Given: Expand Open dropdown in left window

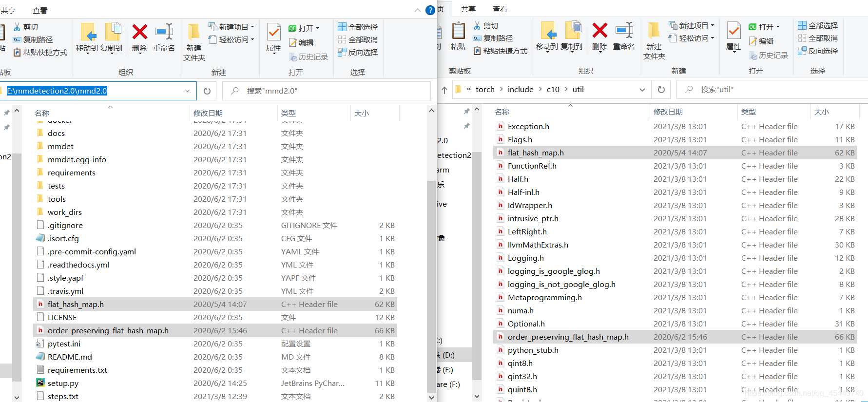Looking at the screenshot, I should click(318, 28).
